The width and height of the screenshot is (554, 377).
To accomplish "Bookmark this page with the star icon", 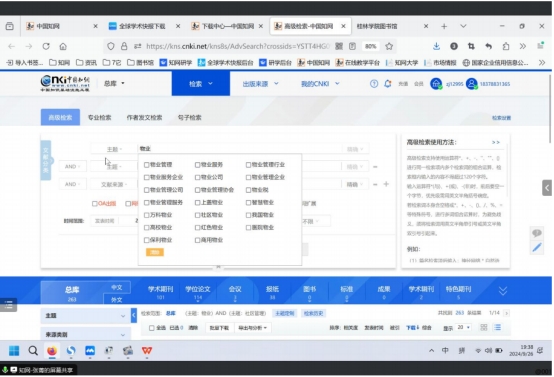I will (x=389, y=46).
